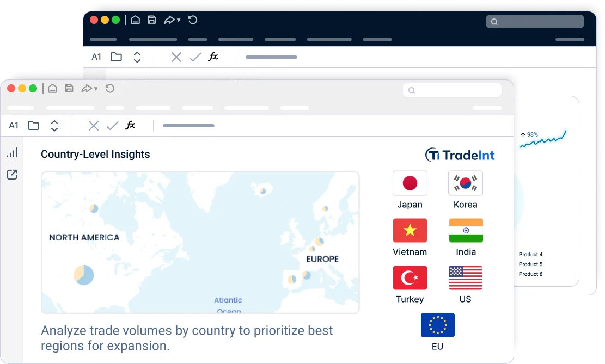The image size is (605, 364).
Task: Click the save icon in front window toolbar
Action: pos(69,89)
